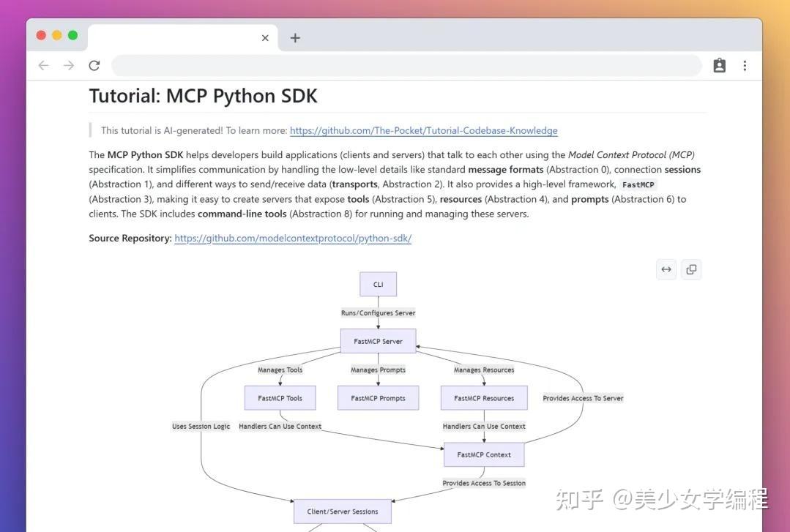
Task: Select the FastMCP Resources node
Action: pos(483,397)
